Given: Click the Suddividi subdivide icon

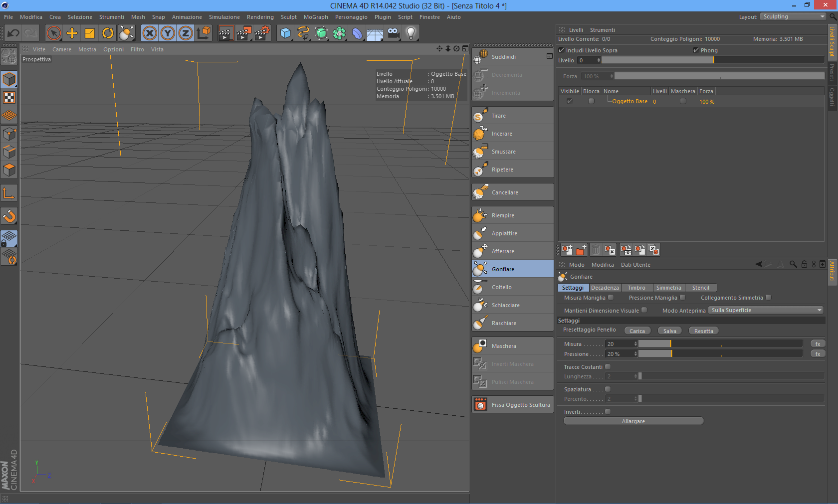Looking at the screenshot, I should (480, 57).
